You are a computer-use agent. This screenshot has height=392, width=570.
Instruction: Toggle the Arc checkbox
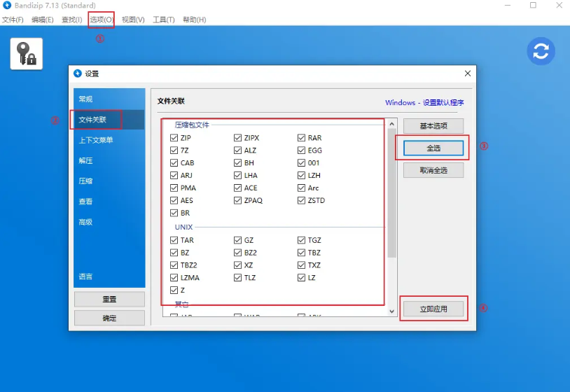click(x=301, y=188)
